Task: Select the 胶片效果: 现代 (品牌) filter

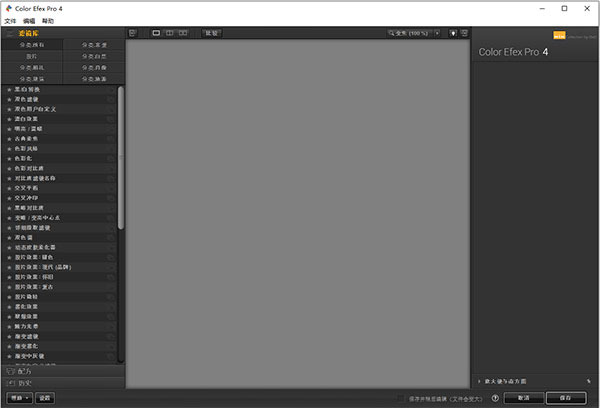Action: (x=59, y=267)
